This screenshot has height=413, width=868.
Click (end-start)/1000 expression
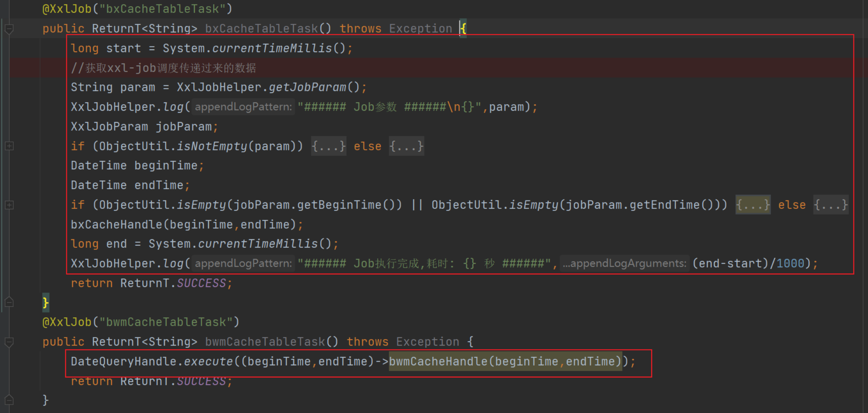pyautogui.click(x=748, y=264)
